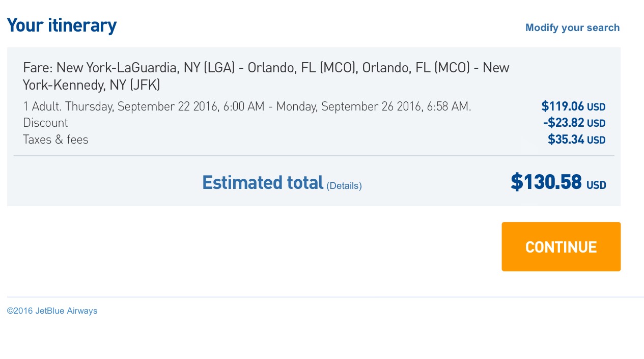Open the Modify your search link
The image size is (644, 359).
coord(572,27)
